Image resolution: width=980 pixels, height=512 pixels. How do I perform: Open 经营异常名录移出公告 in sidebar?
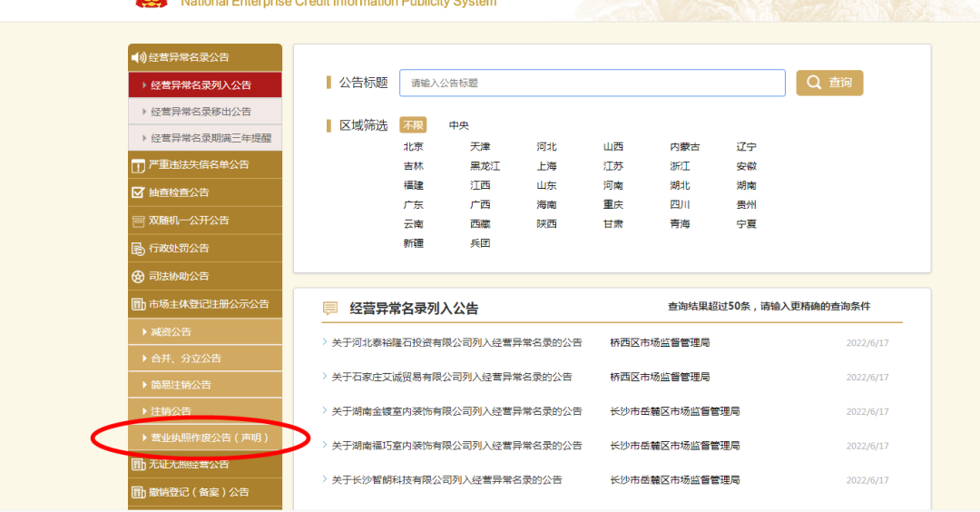pyautogui.click(x=205, y=112)
